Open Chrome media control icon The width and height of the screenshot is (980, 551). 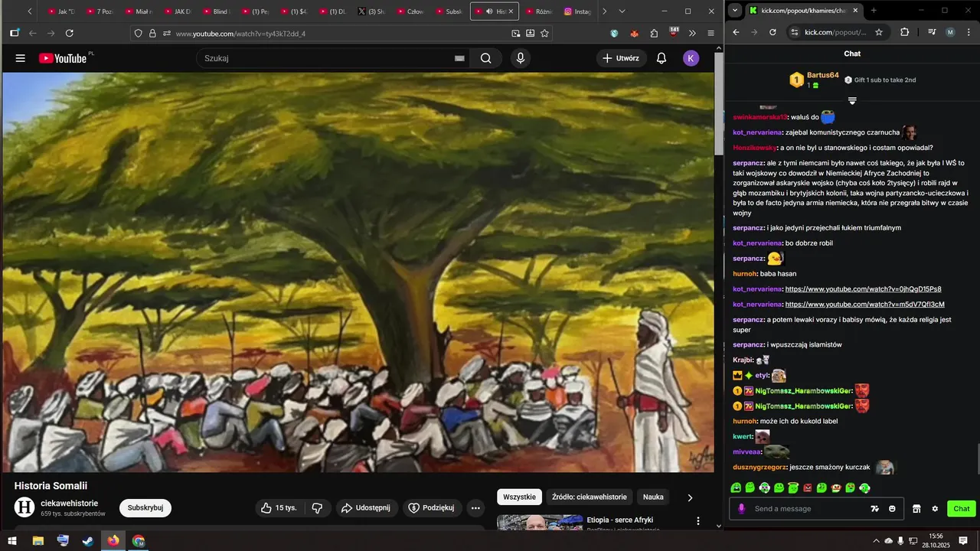(932, 32)
